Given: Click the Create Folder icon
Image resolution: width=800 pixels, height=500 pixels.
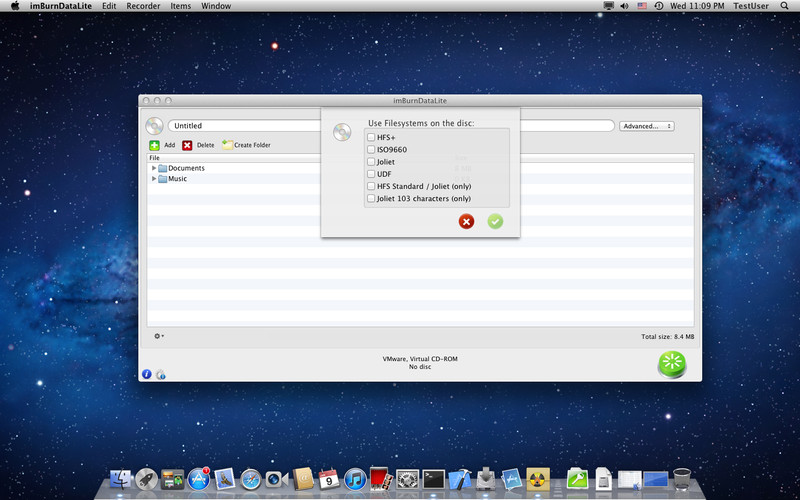Looking at the screenshot, I should [228, 145].
